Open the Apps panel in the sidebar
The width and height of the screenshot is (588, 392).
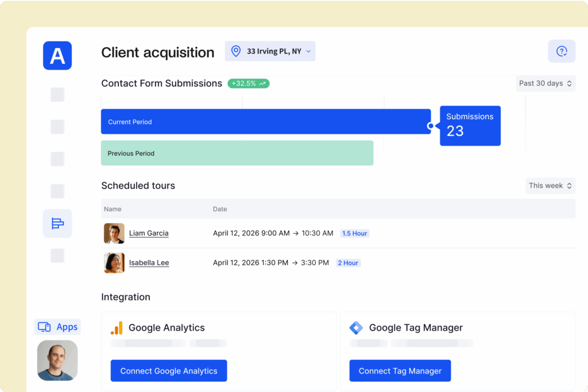[x=57, y=327]
